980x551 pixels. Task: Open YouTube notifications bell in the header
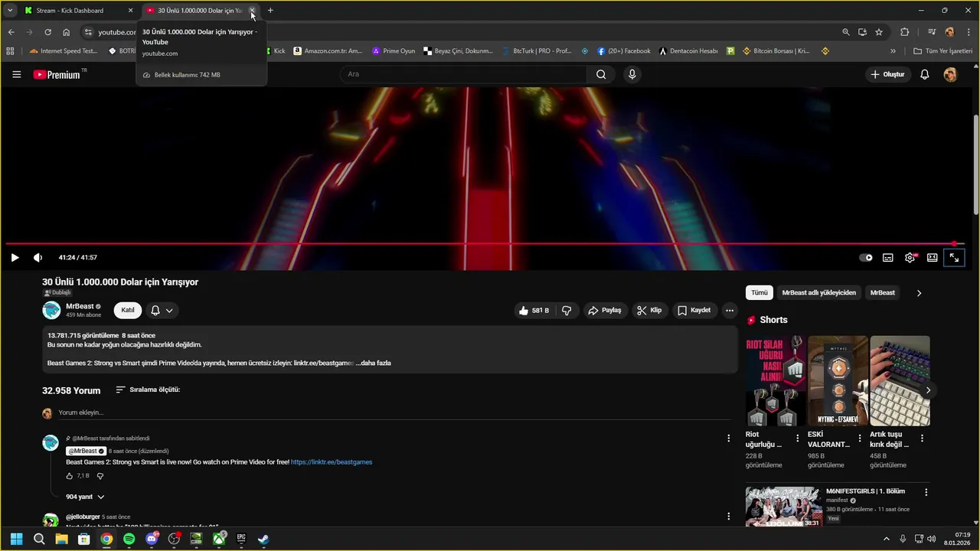coord(925,74)
